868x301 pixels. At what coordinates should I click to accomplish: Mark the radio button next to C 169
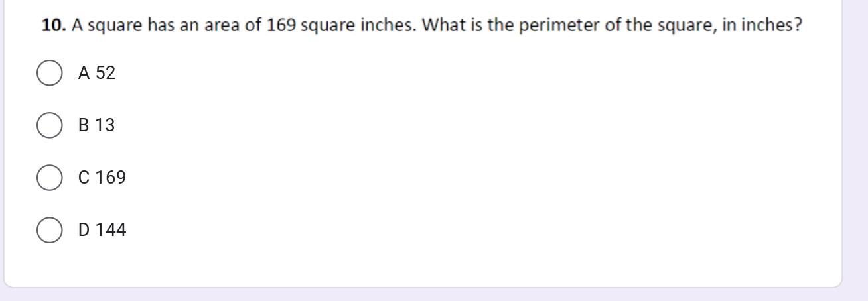50,177
